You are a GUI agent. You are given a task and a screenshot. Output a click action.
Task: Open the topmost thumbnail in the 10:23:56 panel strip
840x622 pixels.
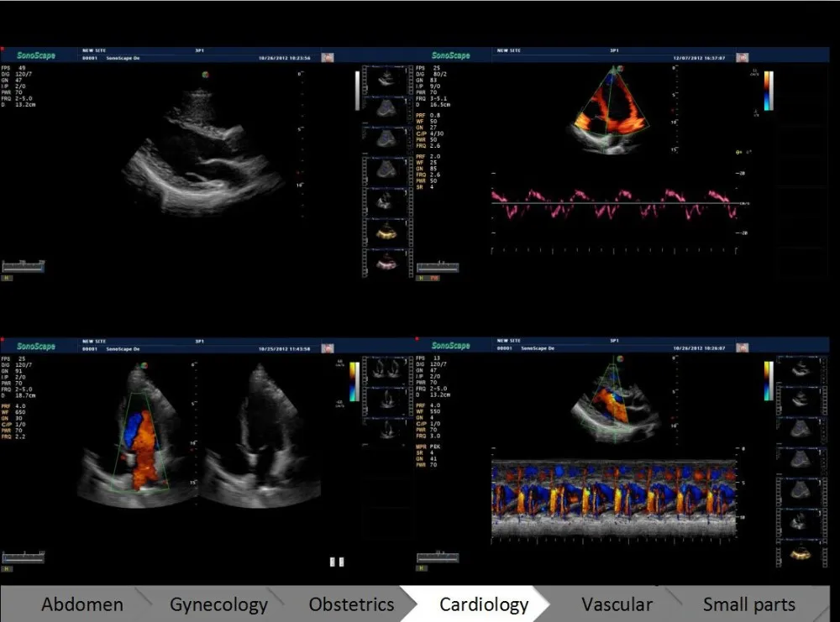click(x=387, y=81)
